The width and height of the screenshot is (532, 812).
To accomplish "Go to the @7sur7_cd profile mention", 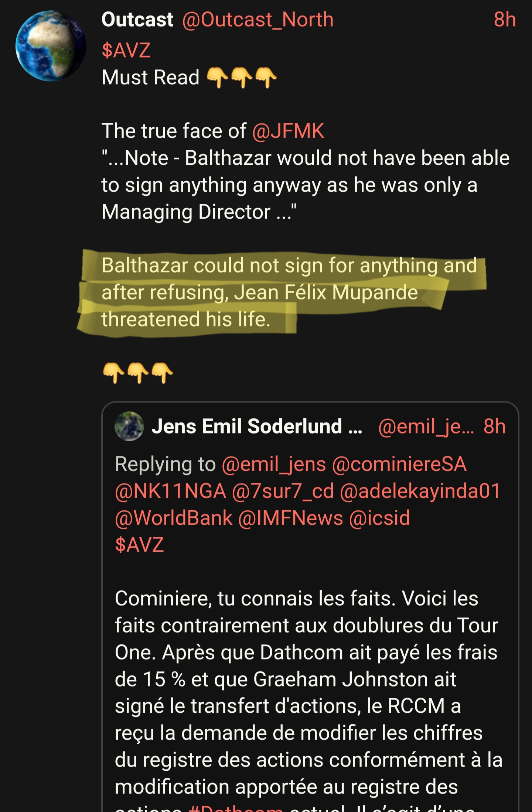I will click(283, 491).
